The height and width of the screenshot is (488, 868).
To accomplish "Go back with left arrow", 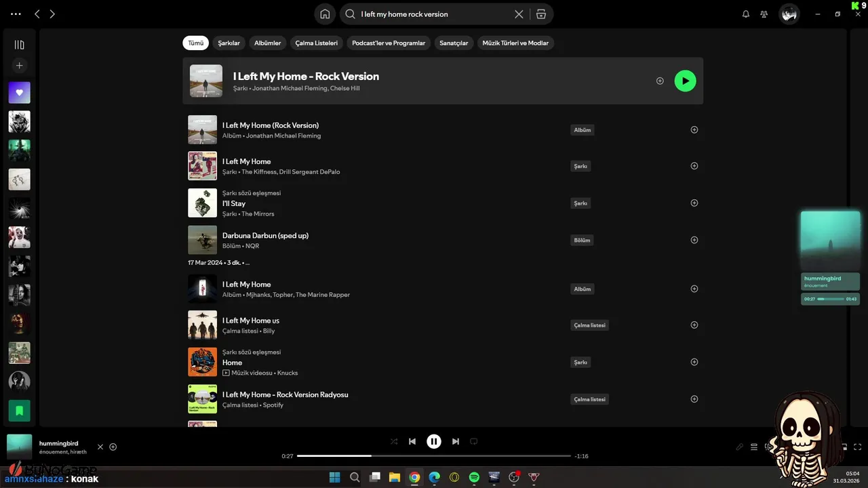I will (37, 14).
